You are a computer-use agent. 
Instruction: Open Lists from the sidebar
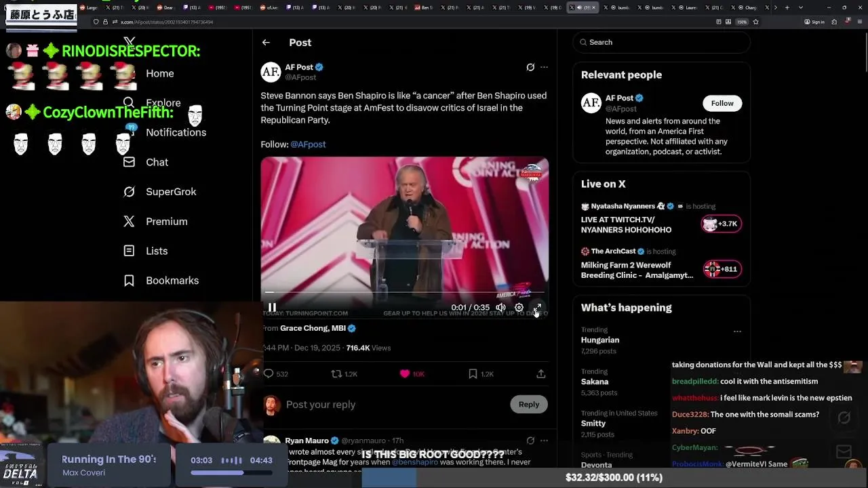click(146, 251)
